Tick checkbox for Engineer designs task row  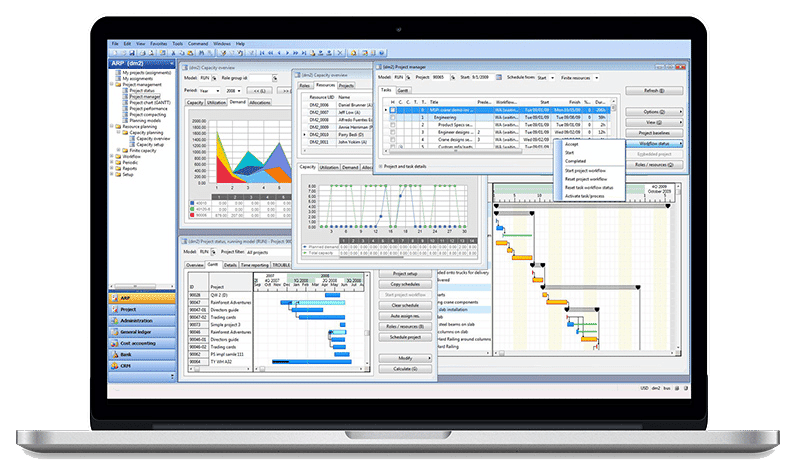pyautogui.click(x=392, y=132)
